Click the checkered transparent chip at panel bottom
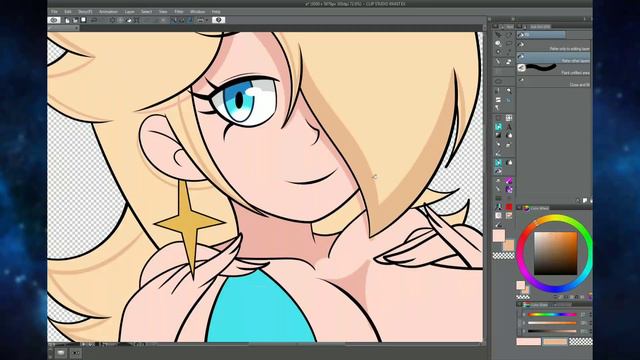Screen dimensions: 640x360 (x=580, y=342)
